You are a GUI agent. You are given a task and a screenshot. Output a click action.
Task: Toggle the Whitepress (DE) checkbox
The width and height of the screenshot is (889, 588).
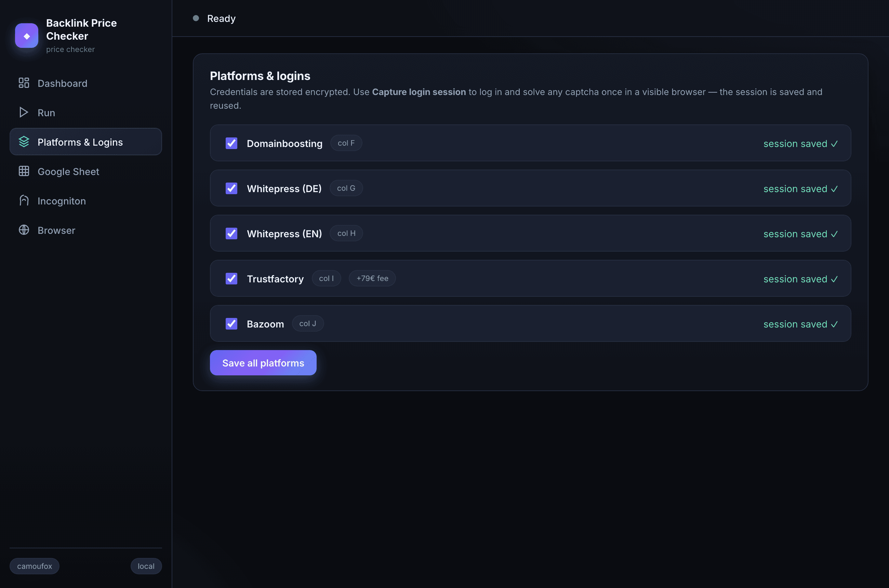231,188
